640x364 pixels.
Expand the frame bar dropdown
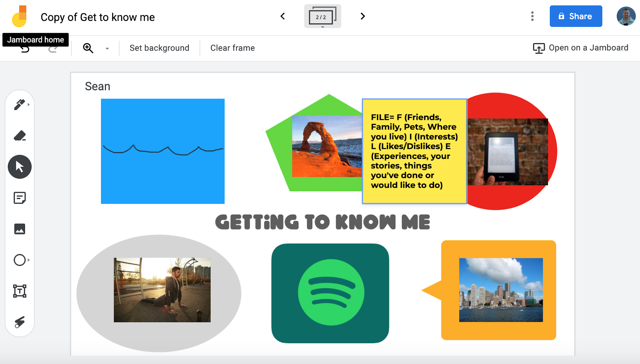click(322, 27)
